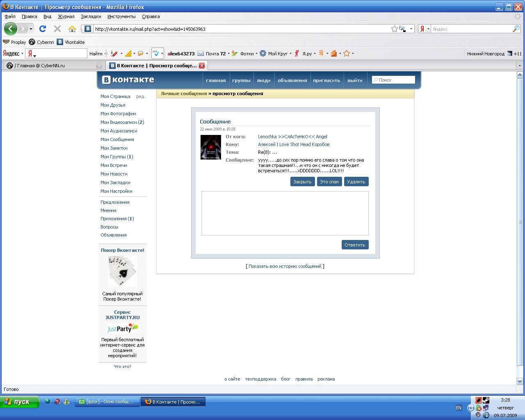
Task: Open the Инструменты menu
Action: tap(121, 16)
